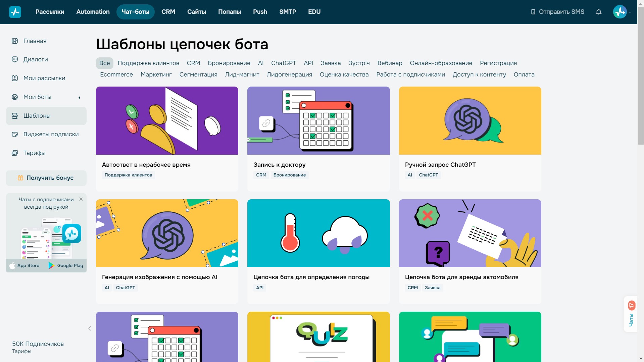Filter templates by Лид-магнит
Viewport: 644px width, 362px height.
pos(242,74)
